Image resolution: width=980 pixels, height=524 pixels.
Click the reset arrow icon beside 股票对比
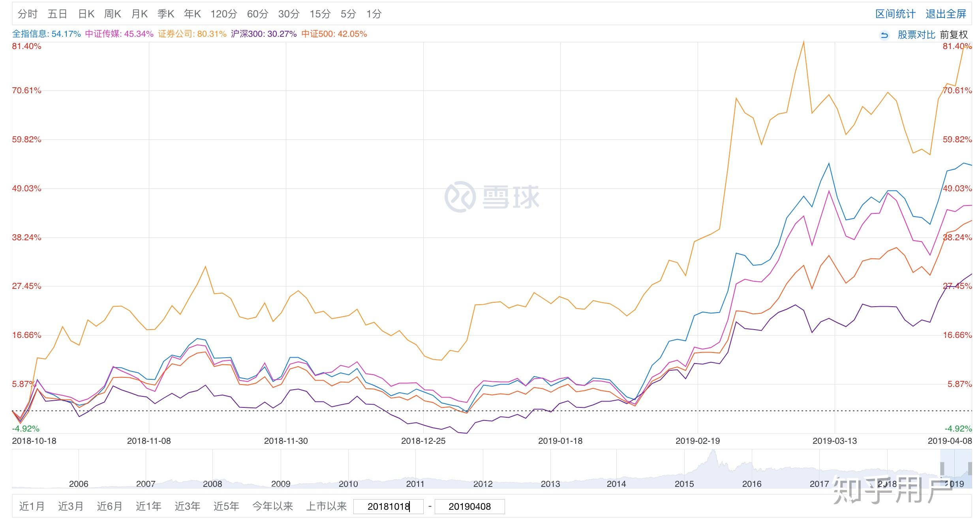[x=884, y=35]
